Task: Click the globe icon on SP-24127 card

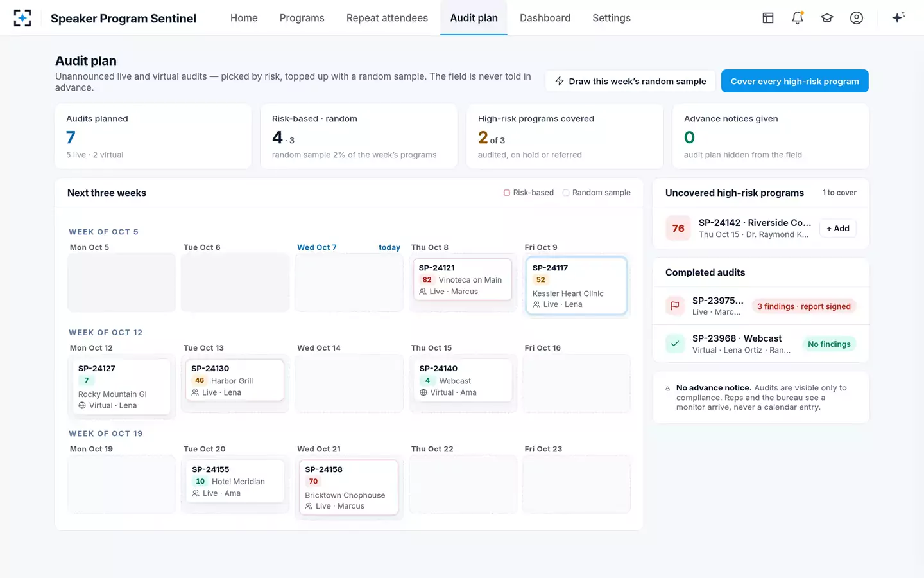Action: (x=82, y=405)
